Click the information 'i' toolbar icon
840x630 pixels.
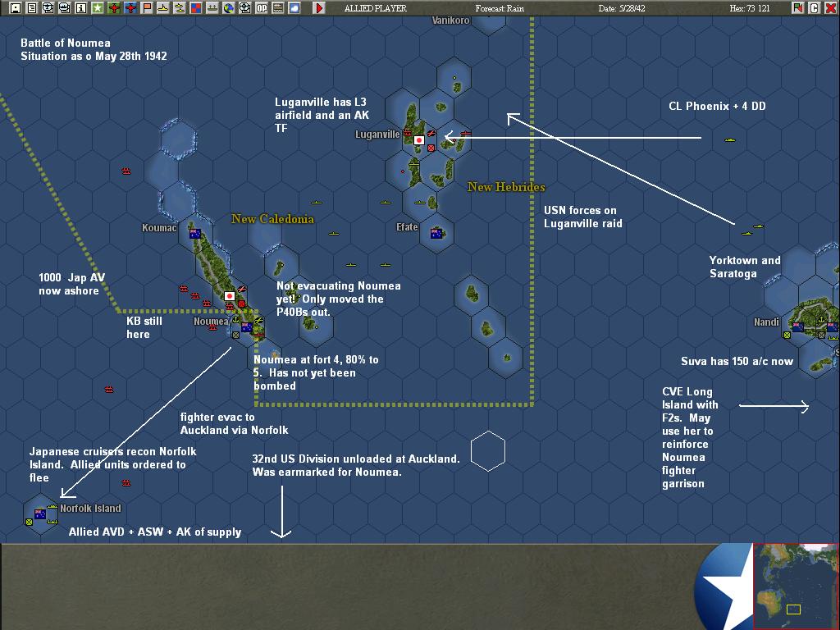point(81,8)
